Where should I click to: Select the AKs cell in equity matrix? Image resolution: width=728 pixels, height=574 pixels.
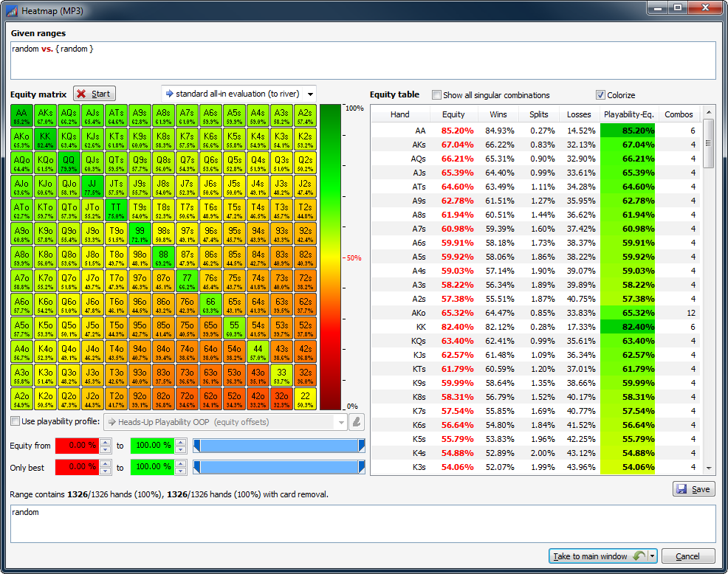click(46, 116)
